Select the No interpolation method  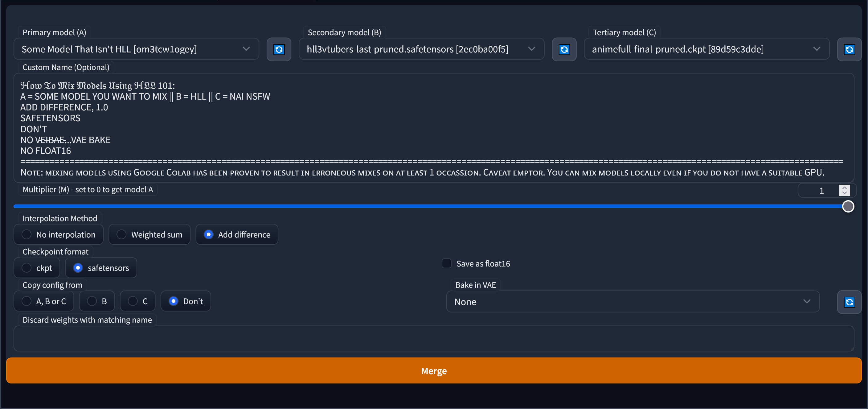click(x=27, y=234)
